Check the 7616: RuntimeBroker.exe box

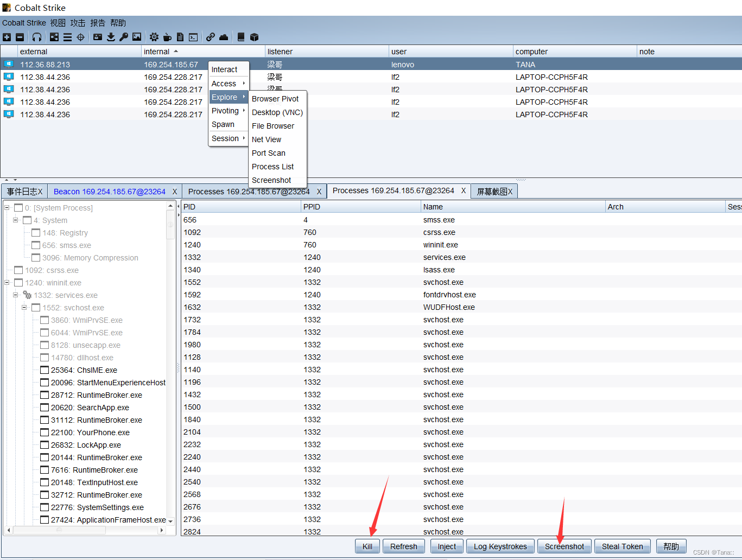coord(45,470)
